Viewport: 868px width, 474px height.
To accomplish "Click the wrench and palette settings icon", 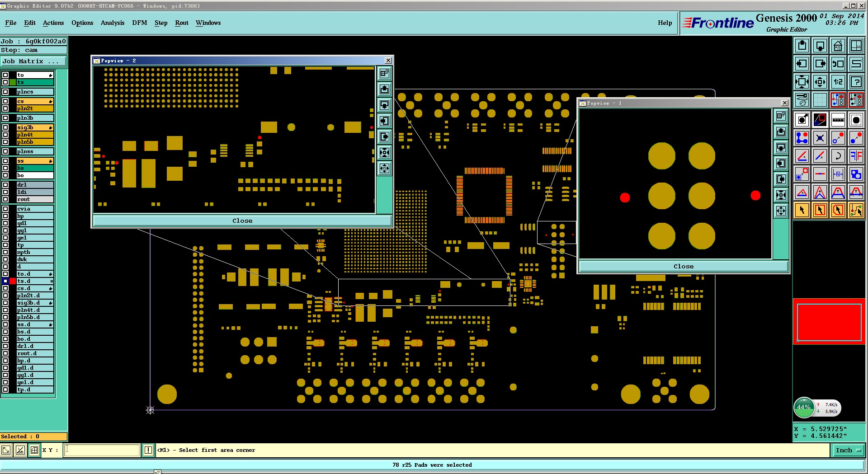I will [x=802, y=100].
